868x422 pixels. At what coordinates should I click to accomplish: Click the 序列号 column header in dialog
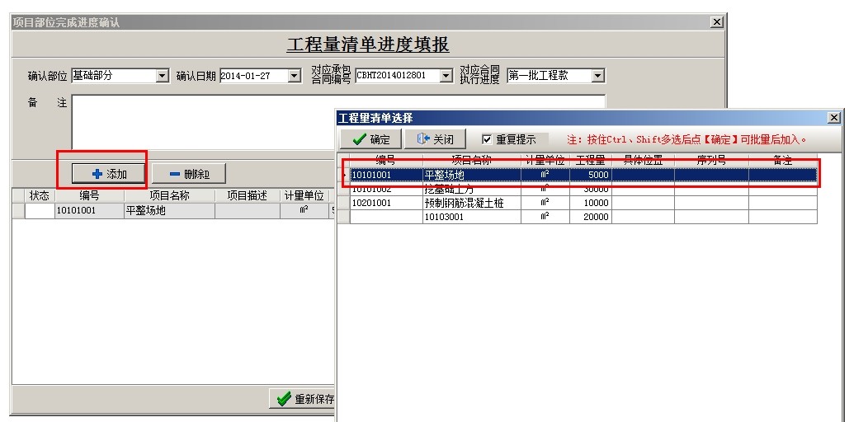[x=710, y=161]
